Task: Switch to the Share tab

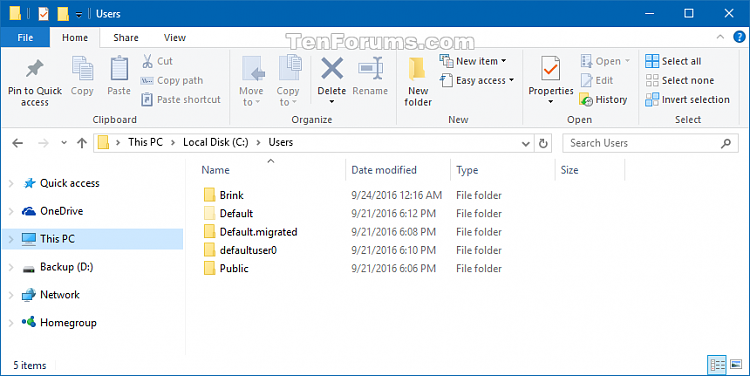Action: point(126,37)
